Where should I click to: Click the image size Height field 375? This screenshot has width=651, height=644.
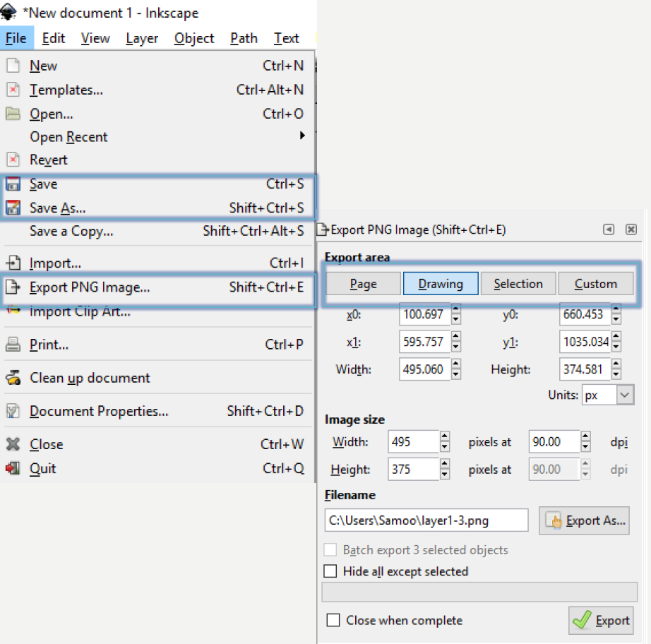point(413,469)
